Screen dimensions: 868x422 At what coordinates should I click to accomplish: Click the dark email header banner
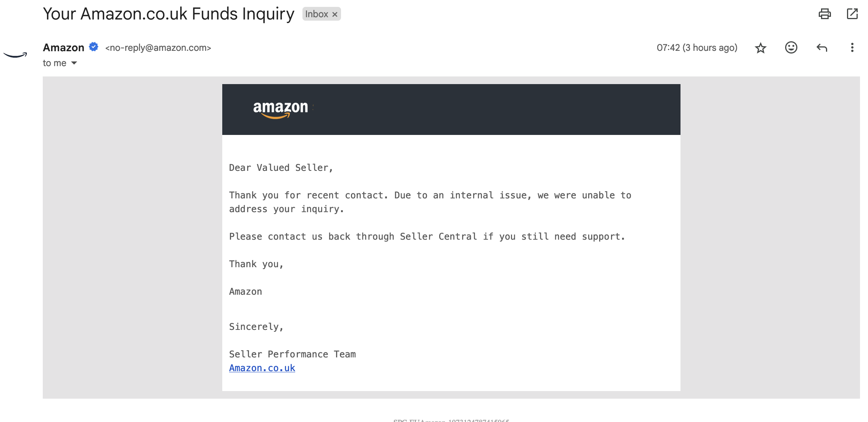pyautogui.click(x=451, y=109)
